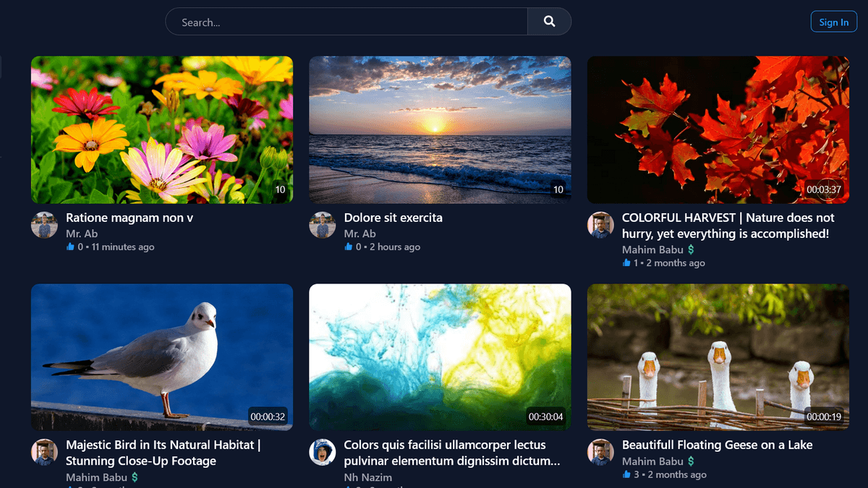Open the blue and yellow ink thumbnail
This screenshot has width=868, height=488.
(440, 357)
